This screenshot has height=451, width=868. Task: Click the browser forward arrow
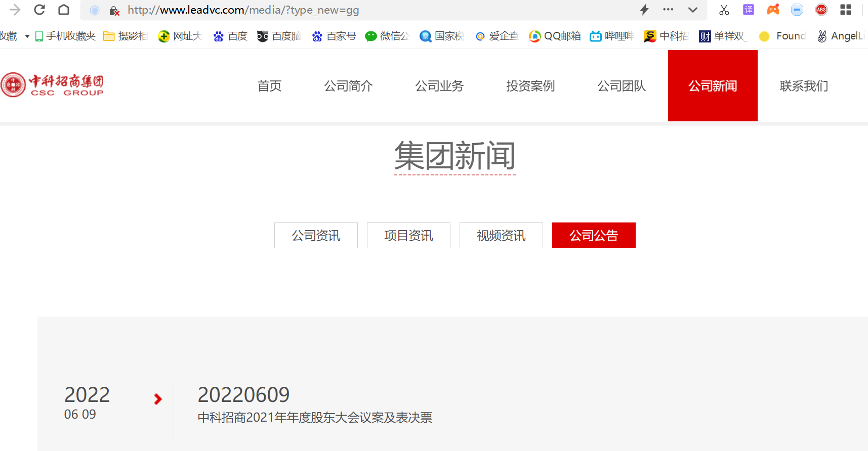15,10
